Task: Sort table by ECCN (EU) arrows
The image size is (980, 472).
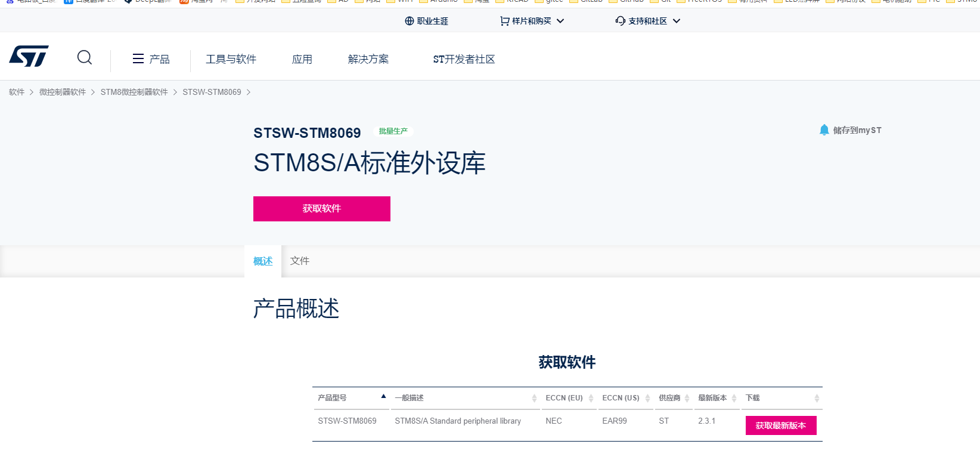Action: (591, 398)
